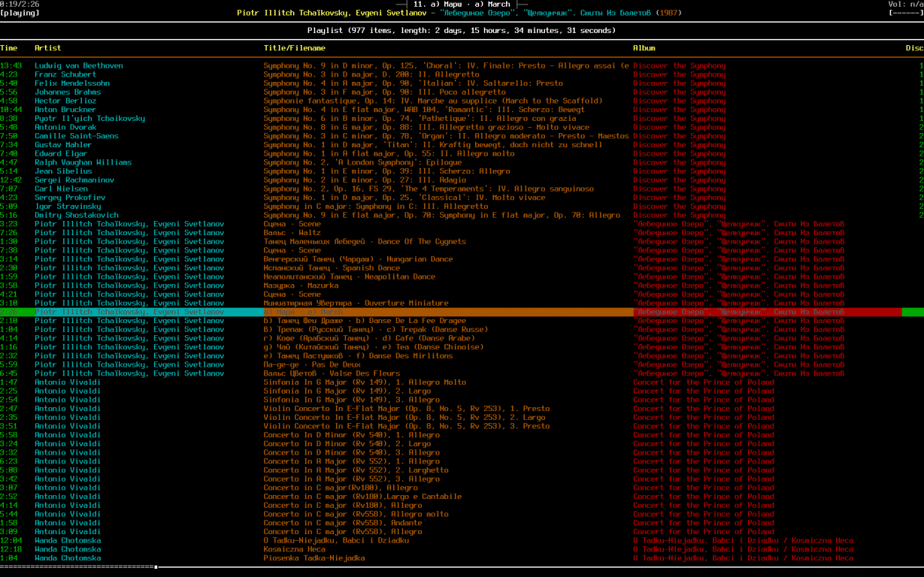Select Vivaldi Rv180 Largo e Cantabile row
The image size is (924, 577).
pyautogui.click(x=462, y=497)
